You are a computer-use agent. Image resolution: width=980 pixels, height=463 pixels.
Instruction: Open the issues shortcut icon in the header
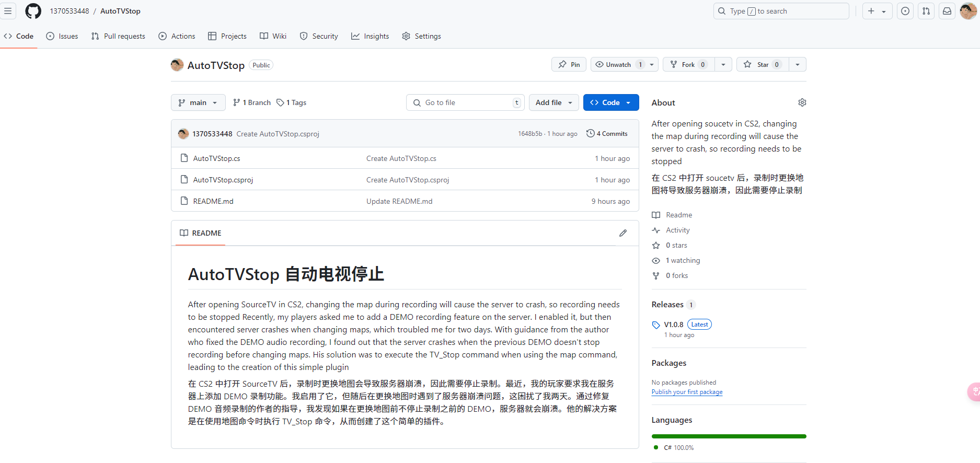905,11
